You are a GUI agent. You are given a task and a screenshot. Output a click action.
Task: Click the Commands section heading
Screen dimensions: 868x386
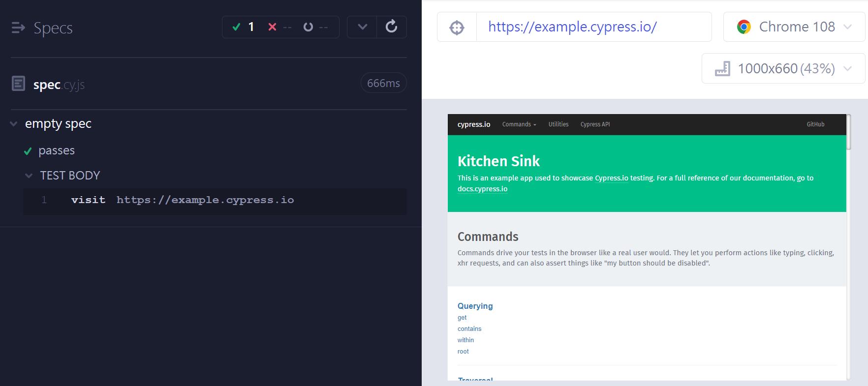[488, 237]
